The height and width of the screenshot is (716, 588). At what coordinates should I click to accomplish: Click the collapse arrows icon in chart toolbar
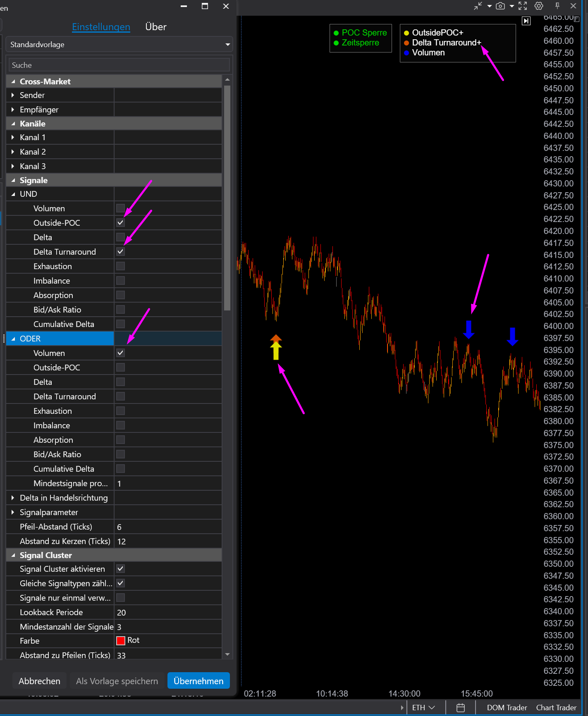click(x=478, y=6)
